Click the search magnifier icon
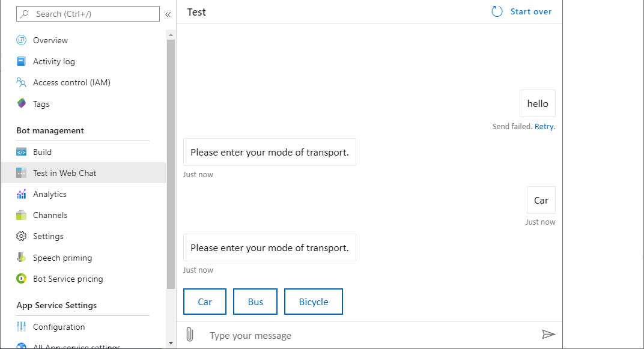Image resolution: width=644 pixels, height=349 pixels. (x=25, y=14)
